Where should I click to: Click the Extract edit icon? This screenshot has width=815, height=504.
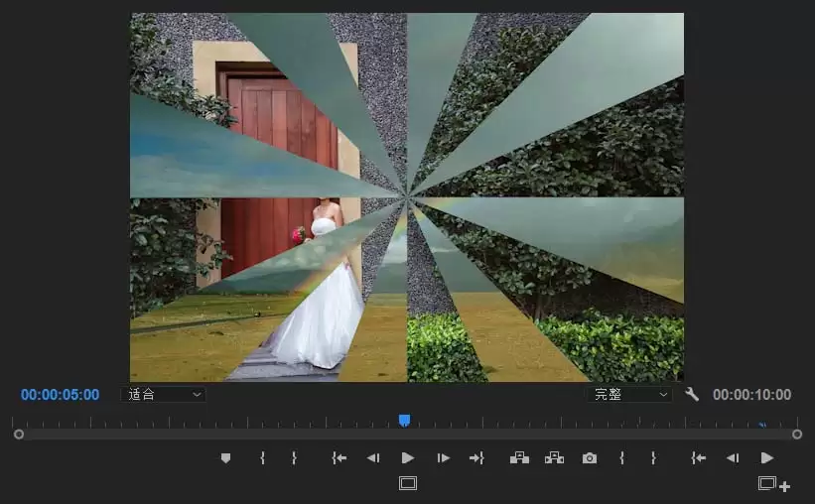(x=554, y=457)
